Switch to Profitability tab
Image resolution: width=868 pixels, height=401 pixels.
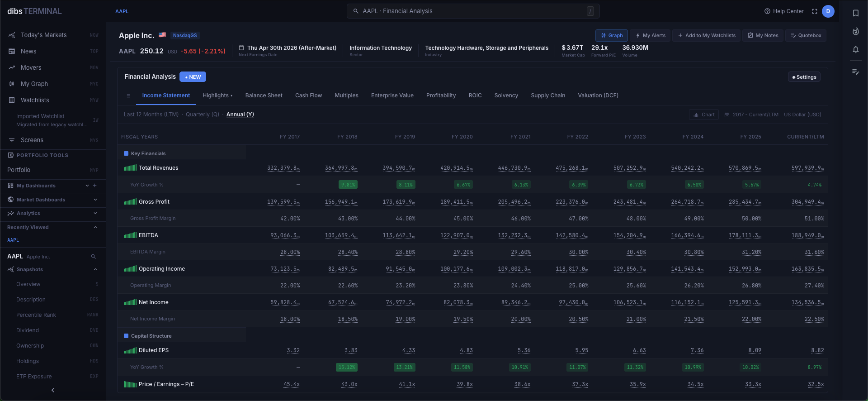[x=441, y=95]
